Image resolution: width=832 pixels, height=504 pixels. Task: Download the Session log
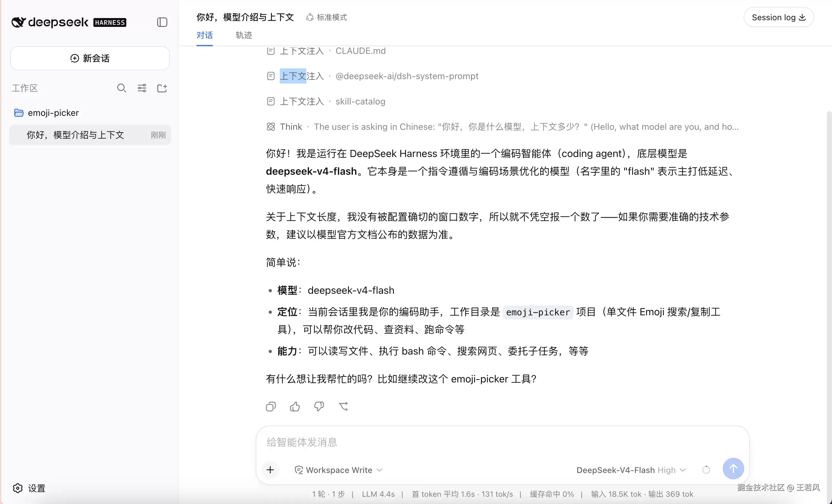tap(779, 17)
